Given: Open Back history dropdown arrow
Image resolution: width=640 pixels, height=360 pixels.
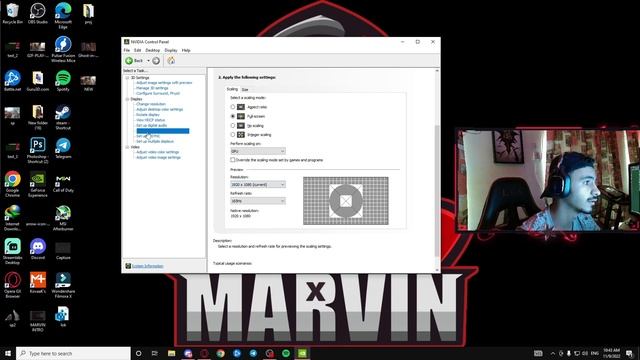Looking at the screenshot, I should coord(148,61).
